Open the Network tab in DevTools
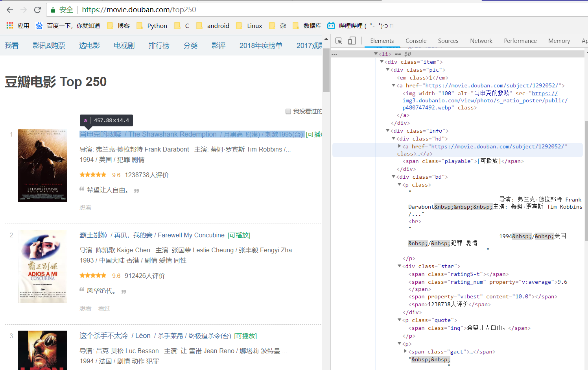 481,41
